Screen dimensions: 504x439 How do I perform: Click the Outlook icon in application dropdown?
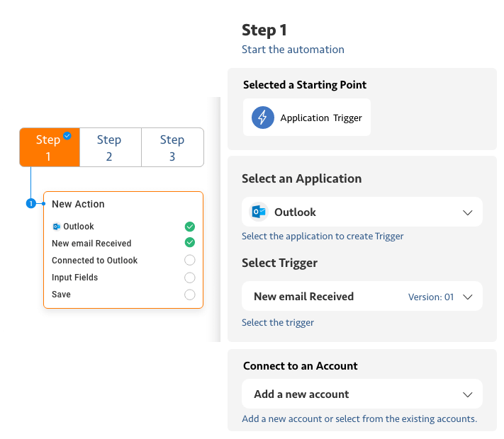tap(259, 212)
